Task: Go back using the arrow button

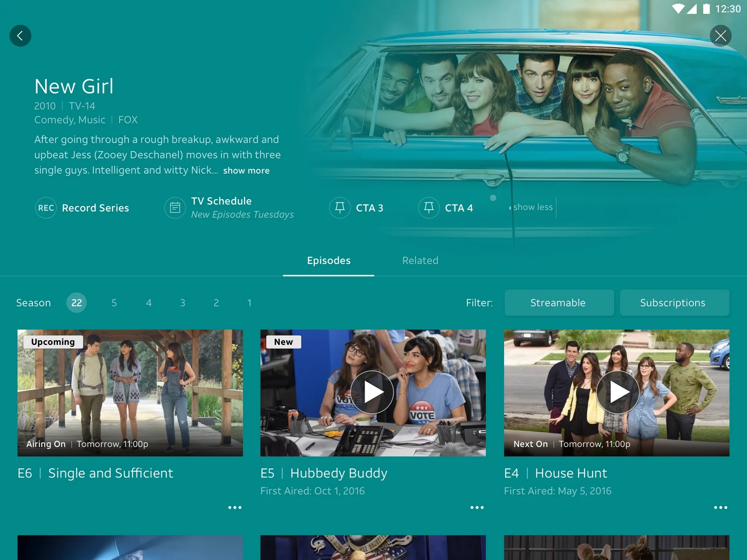Action: tap(20, 36)
